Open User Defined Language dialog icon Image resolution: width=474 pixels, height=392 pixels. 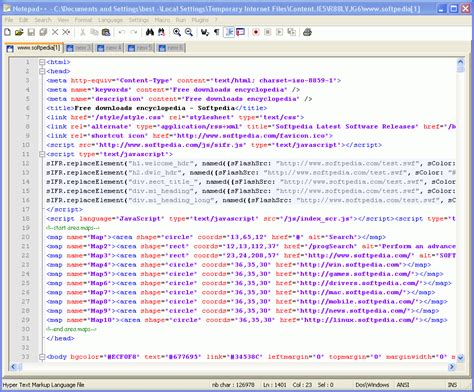coord(240,32)
